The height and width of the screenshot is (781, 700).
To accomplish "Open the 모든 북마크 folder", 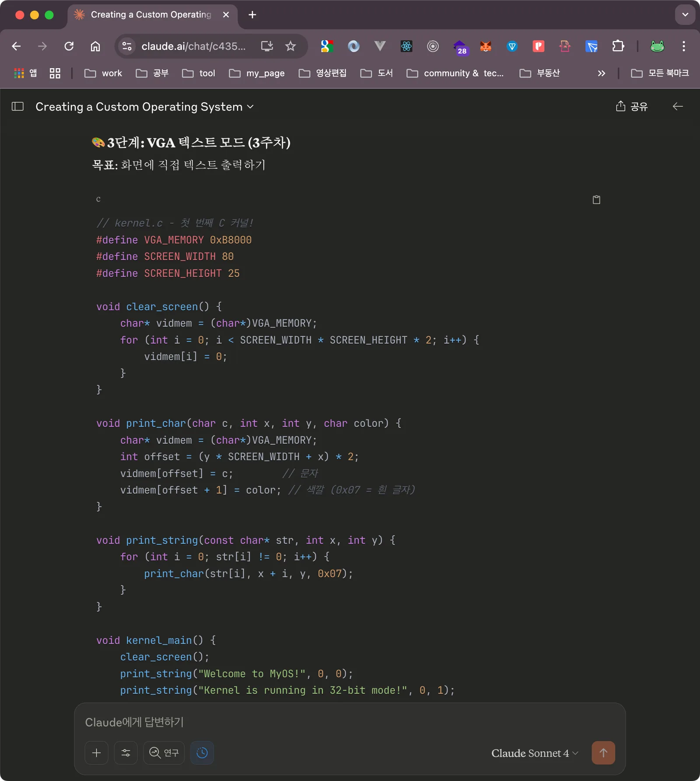I will click(660, 73).
